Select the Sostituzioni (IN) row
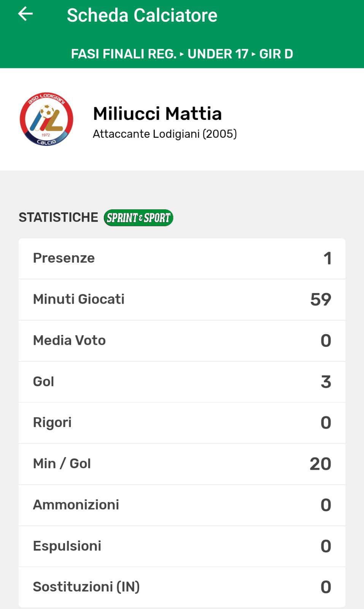Viewport: 364px width, 609px height. coord(182,587)
